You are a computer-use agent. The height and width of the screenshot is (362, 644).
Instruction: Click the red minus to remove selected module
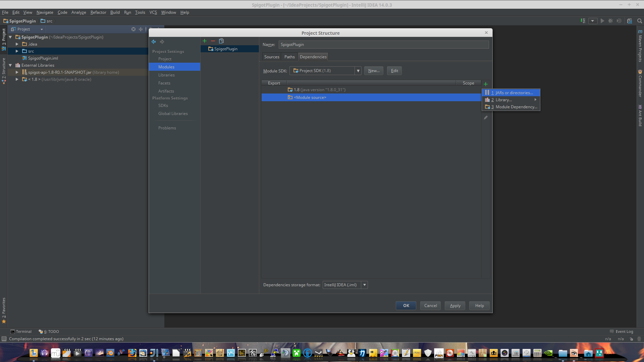(x=213, y=41)
